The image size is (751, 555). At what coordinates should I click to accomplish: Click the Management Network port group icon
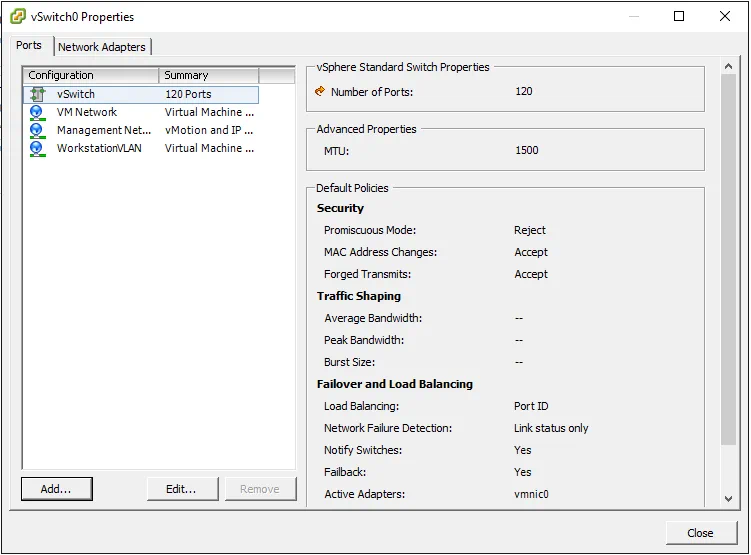[x=37, y=130]
